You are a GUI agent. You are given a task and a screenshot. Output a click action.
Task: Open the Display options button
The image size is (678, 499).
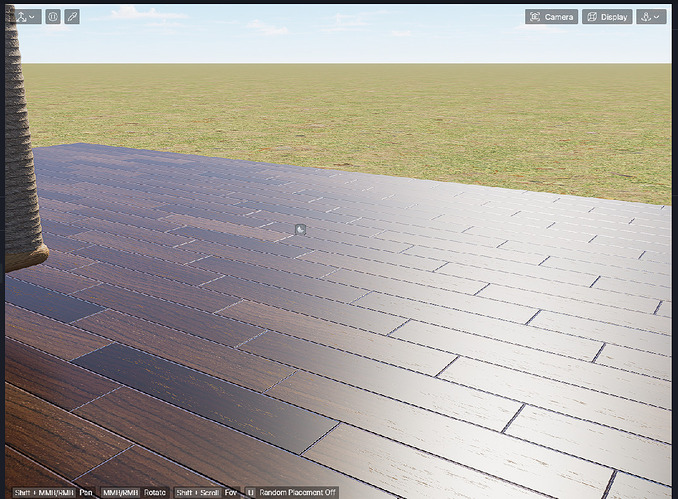coord(607,17)
